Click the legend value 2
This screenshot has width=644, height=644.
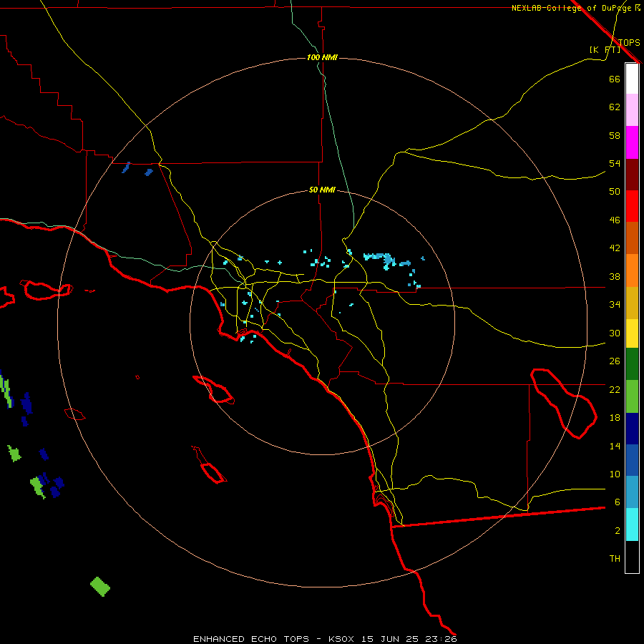618,530
